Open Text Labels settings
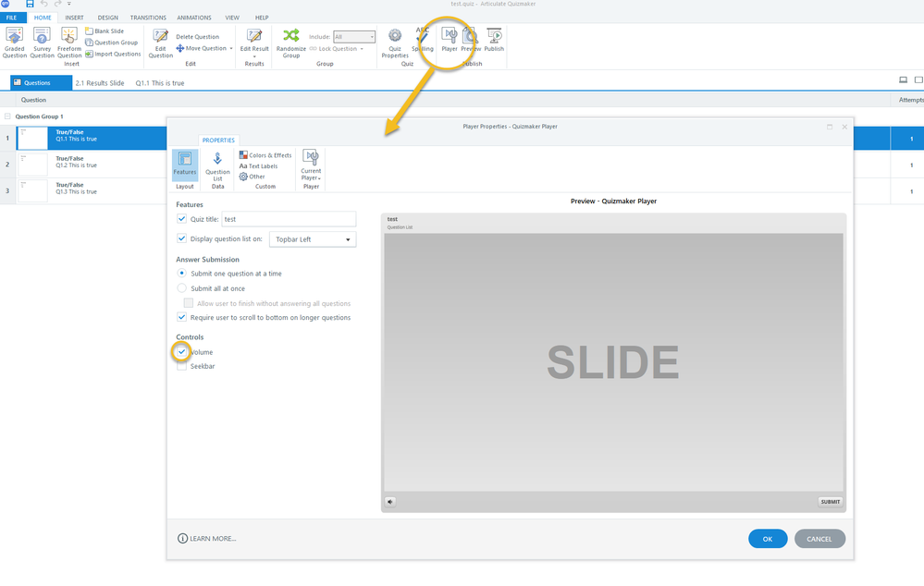 coord(258,166)
